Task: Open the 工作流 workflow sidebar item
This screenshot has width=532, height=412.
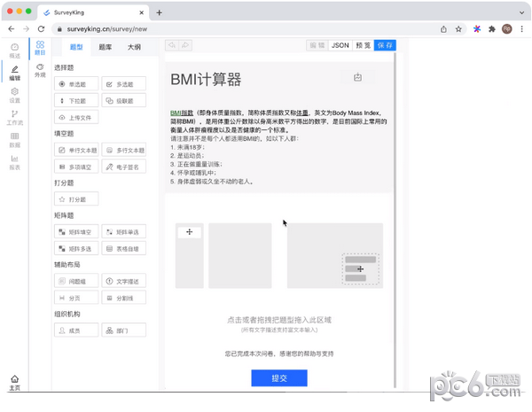Action: (14, 118)
